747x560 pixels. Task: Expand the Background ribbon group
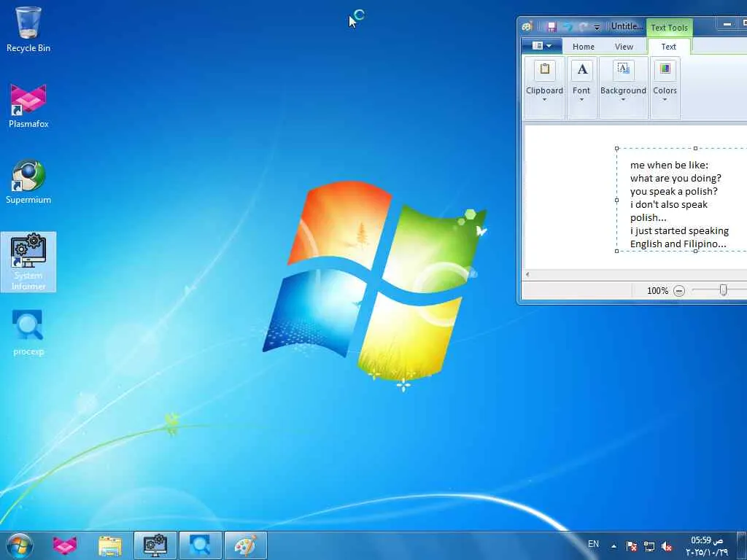pos(623,87)
